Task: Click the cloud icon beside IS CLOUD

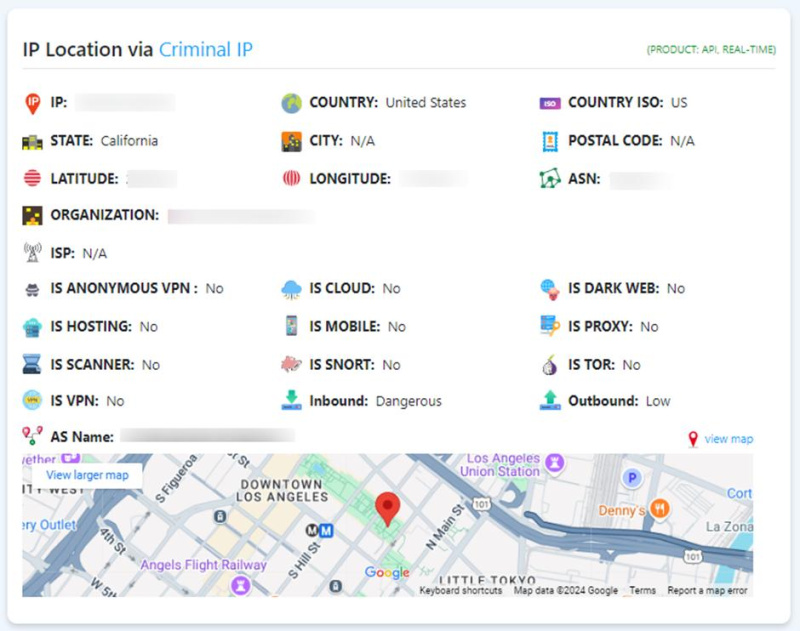Action: 291,289
